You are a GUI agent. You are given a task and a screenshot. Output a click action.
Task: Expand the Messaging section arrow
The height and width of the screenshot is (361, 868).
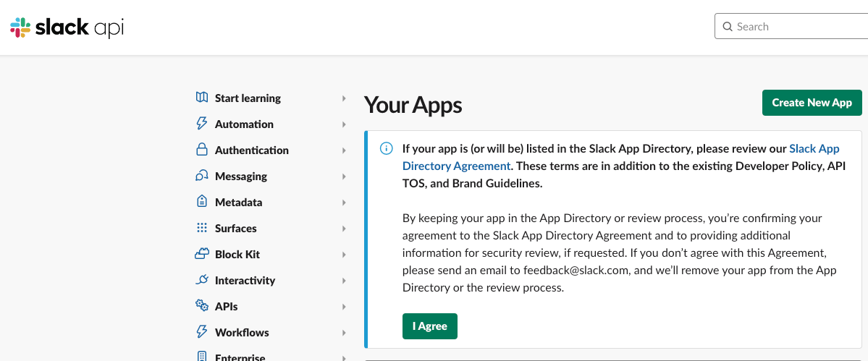click(344, 177)
